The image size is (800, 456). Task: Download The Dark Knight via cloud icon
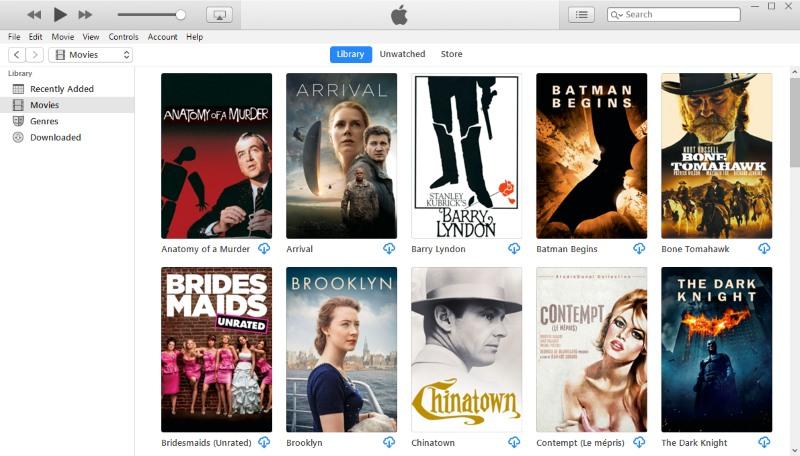point(764,442)
